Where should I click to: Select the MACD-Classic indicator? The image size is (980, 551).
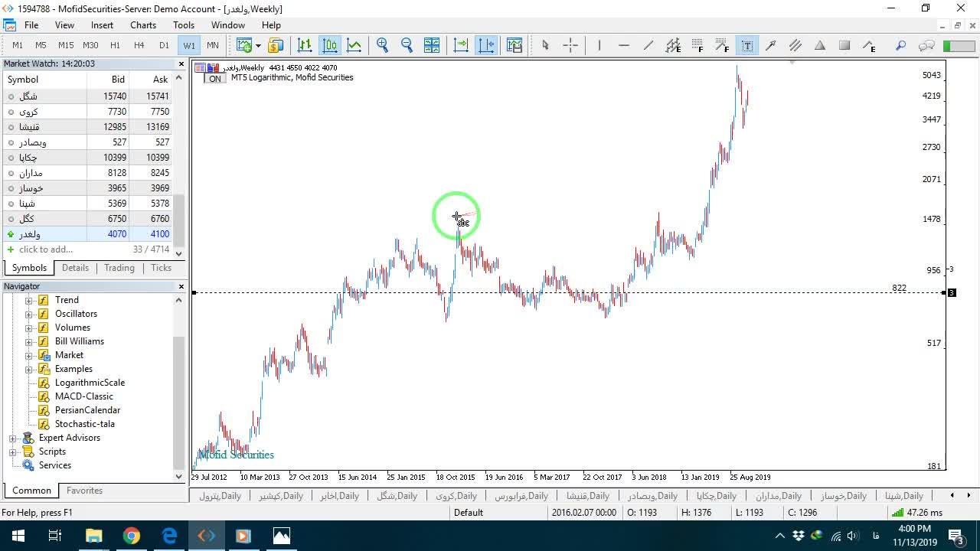click(x=84, y=396)
